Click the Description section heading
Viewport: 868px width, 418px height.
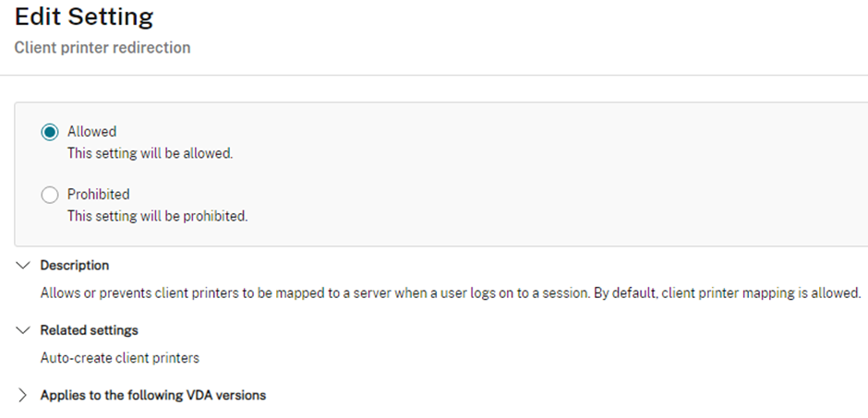[x=75, y=266]
